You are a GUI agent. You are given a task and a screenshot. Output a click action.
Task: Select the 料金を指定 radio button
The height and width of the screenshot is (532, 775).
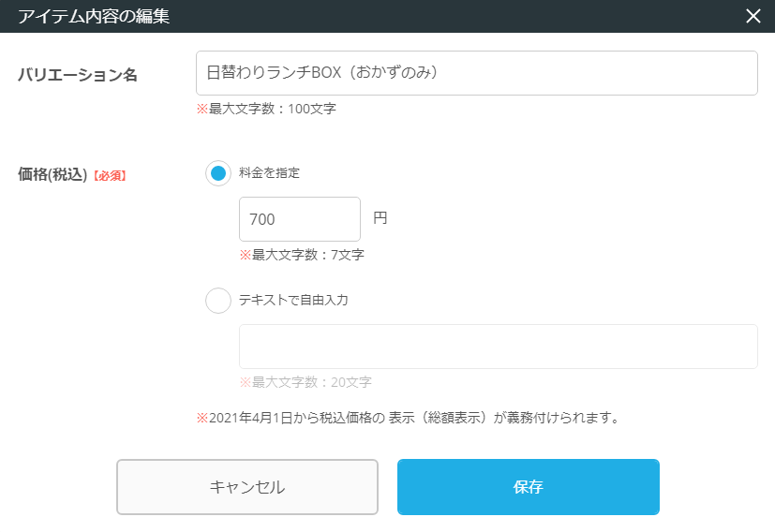tap(218, 173)
